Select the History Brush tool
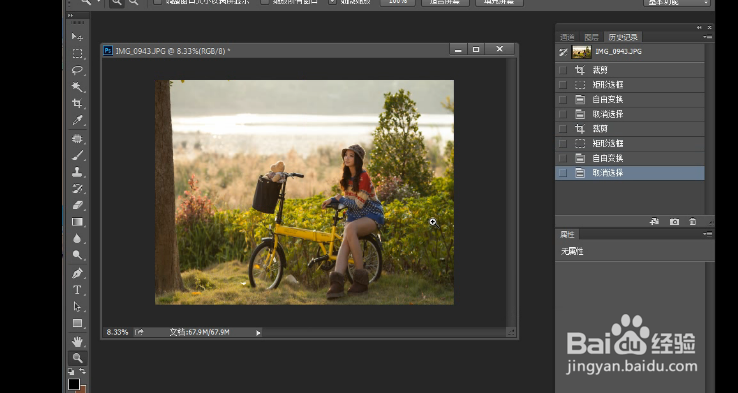 (77, 189)
